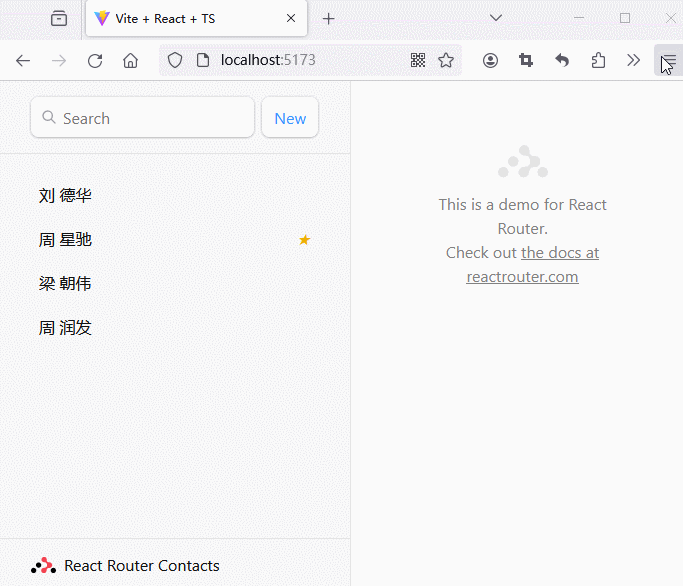Reload the localhost page

(95, 60)
